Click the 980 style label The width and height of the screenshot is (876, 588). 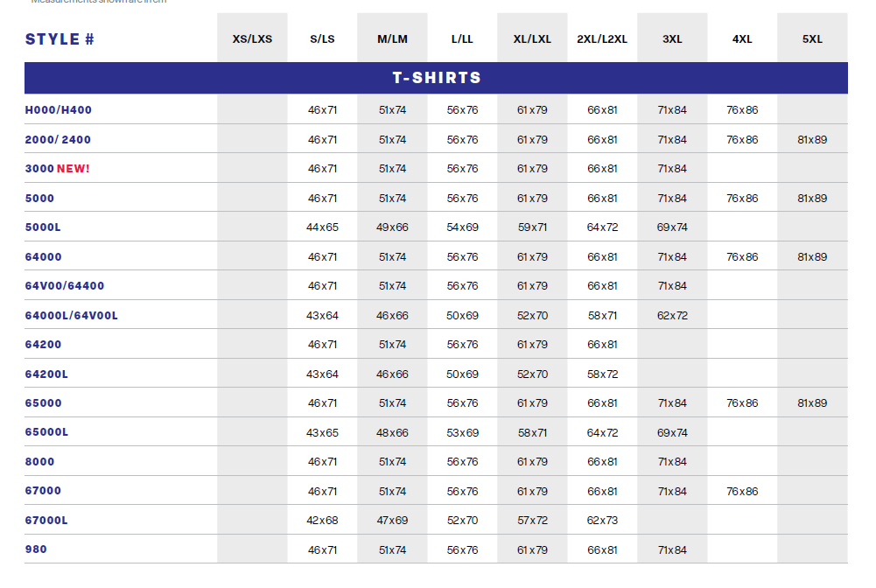36,549
